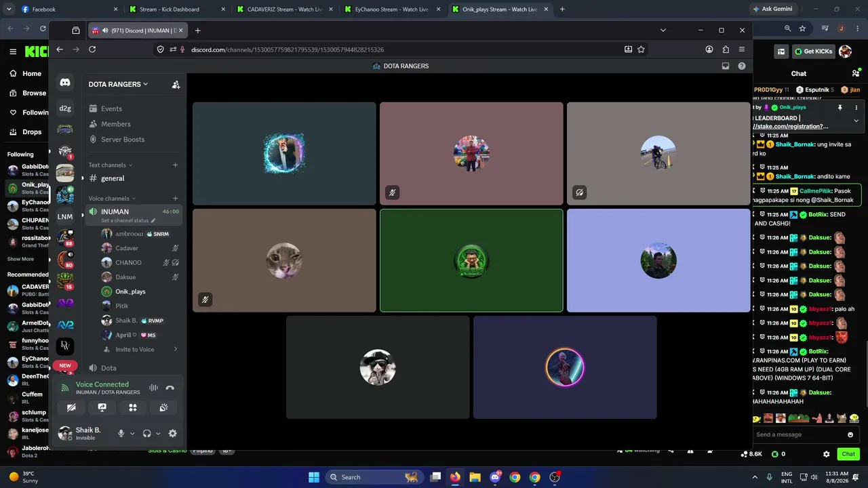Select the cat avatar participant tile

284,260
